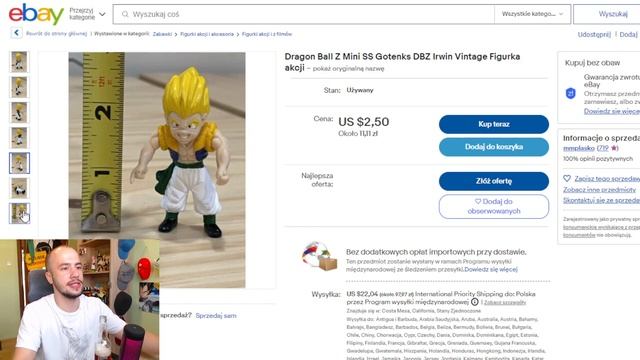Select the sixth product thumbnail

19,188
